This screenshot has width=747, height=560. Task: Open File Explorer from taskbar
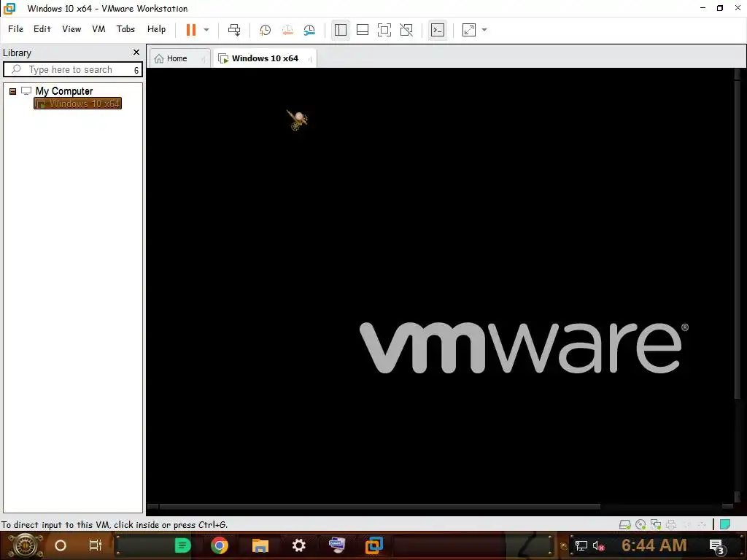tap(260, 545)
